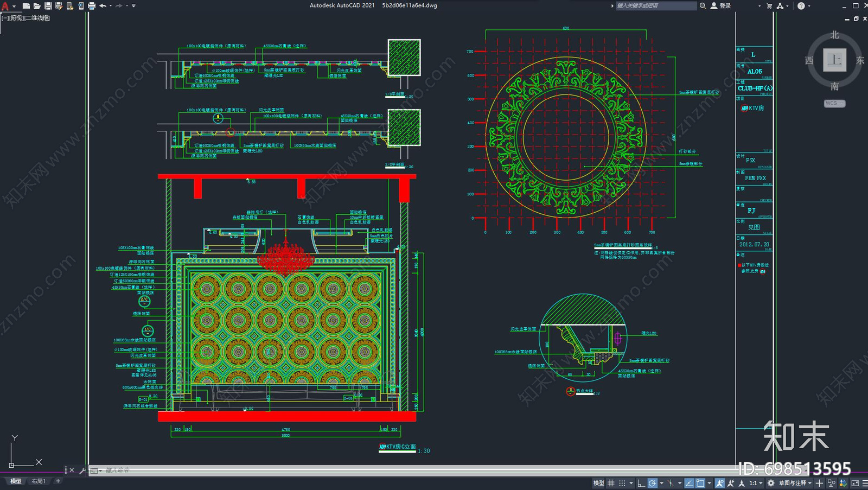Open the 1:1 annotation scale dropdown
Screen dimensions: 868x490
point(756,483)
